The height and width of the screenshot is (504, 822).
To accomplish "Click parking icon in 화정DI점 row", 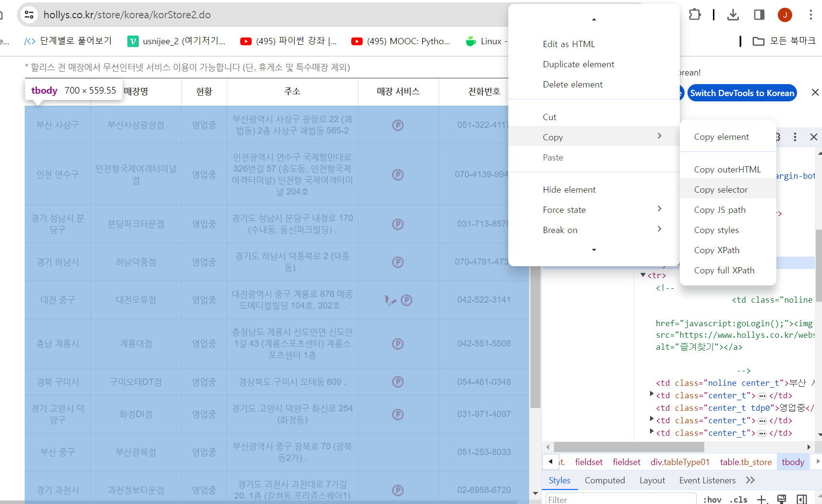I will point(398,414).
